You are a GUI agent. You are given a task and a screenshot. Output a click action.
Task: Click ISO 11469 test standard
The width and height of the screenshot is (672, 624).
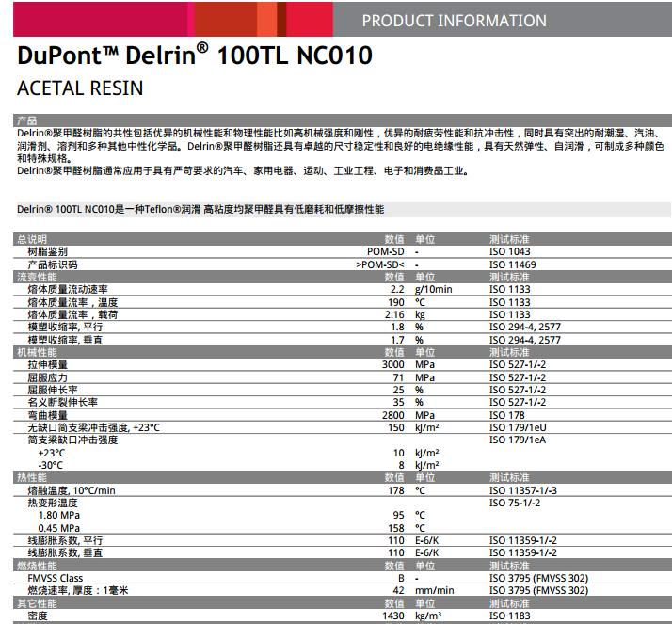[513, 264]
